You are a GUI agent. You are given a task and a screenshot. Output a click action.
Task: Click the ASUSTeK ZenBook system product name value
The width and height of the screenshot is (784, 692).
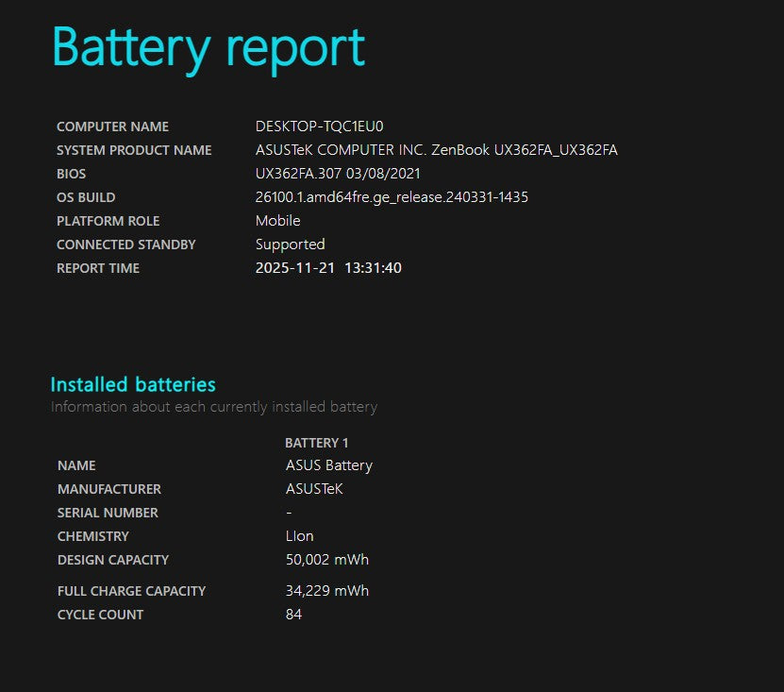[436, 150]
